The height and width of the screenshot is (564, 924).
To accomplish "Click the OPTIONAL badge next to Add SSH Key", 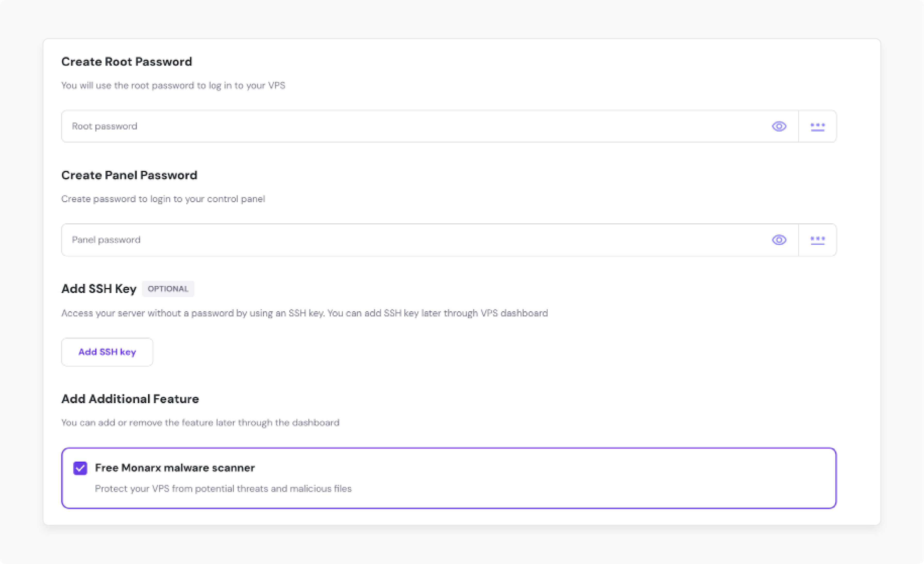I will (168, 289).
